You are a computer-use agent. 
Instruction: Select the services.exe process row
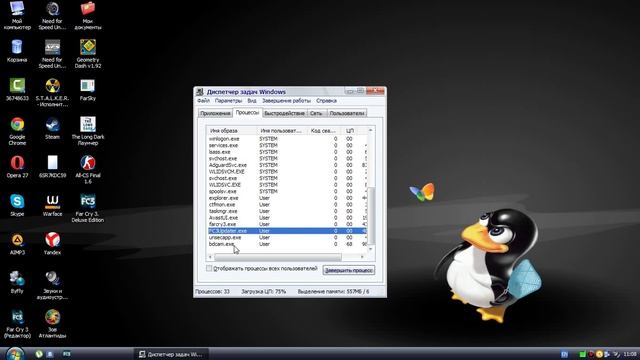[287, 145]
